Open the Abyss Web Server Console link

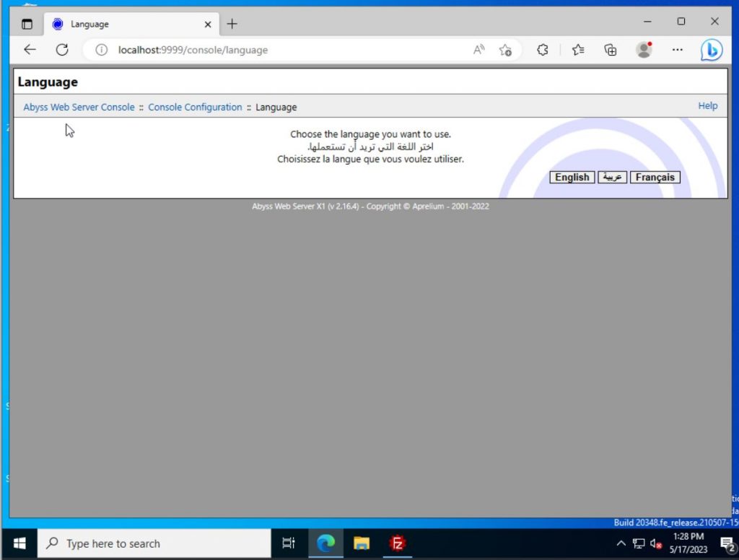click(78, 107)
